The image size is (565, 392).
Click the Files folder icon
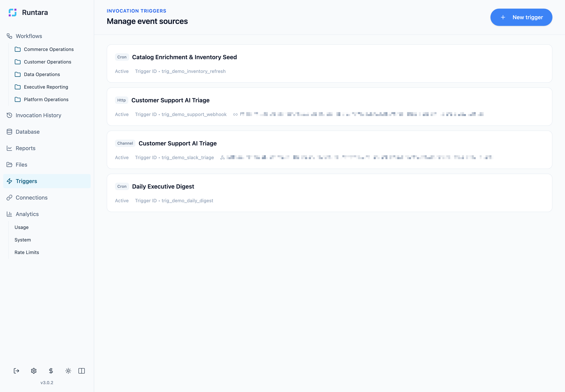tap(9, 165)
